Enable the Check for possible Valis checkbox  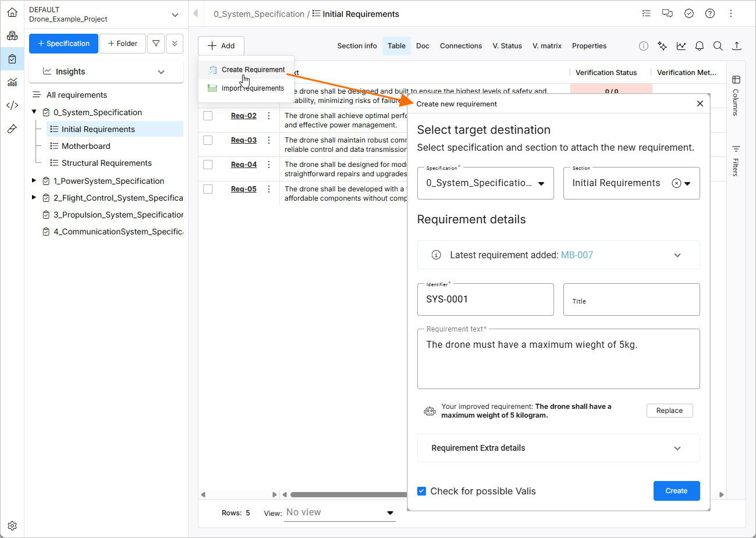[x=421, y=491]
